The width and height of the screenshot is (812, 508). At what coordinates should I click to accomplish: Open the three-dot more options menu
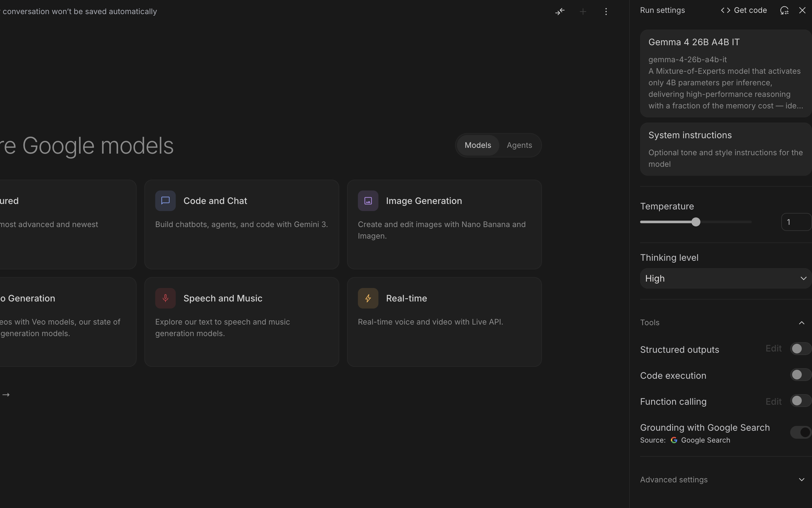click(606, 12)
